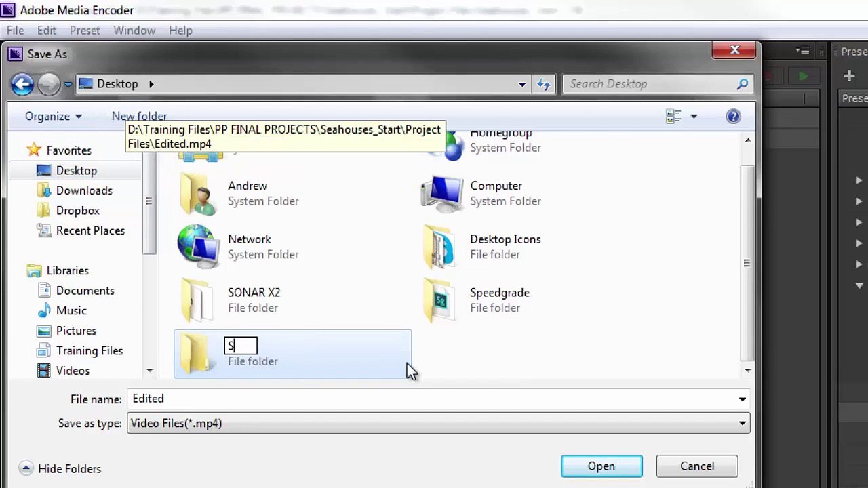This screenshot has height=488, width=868.
Task: Open the File name dropdown arrow
Action: coord(743,399)
